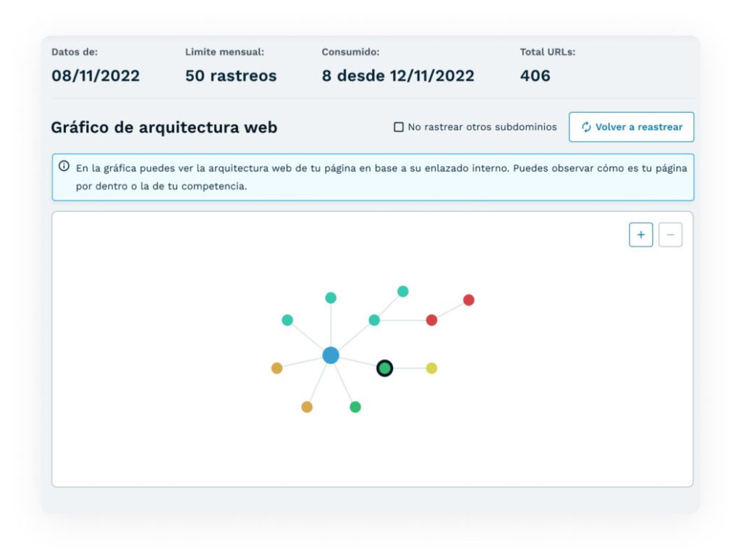
Task: Click the central blue hub node
Action: [331, 355]
